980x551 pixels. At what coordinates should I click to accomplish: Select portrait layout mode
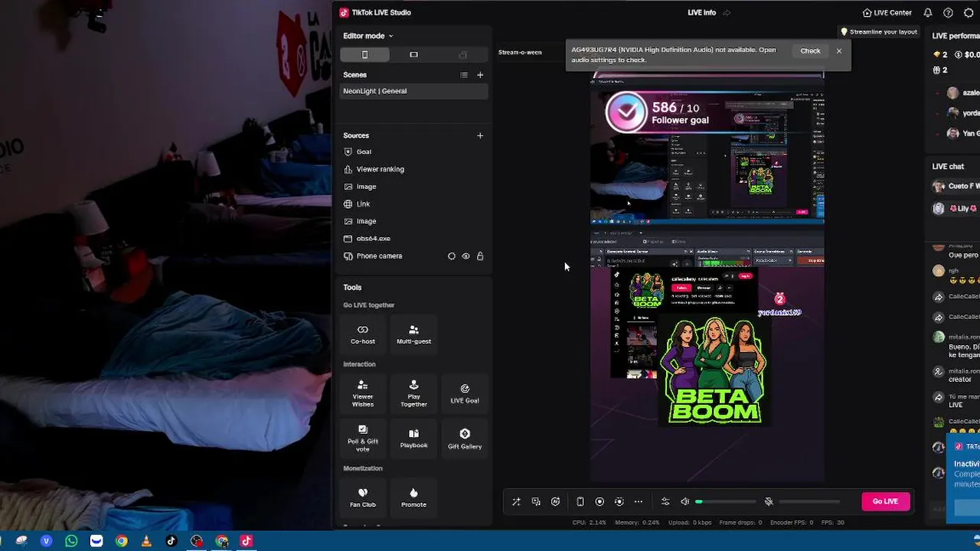[x=364, y=54]
